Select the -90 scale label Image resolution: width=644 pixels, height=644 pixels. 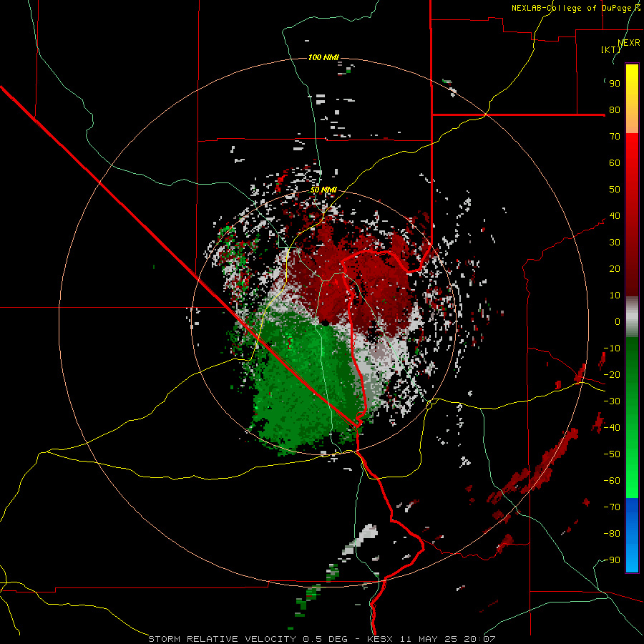tap(612, 560)
